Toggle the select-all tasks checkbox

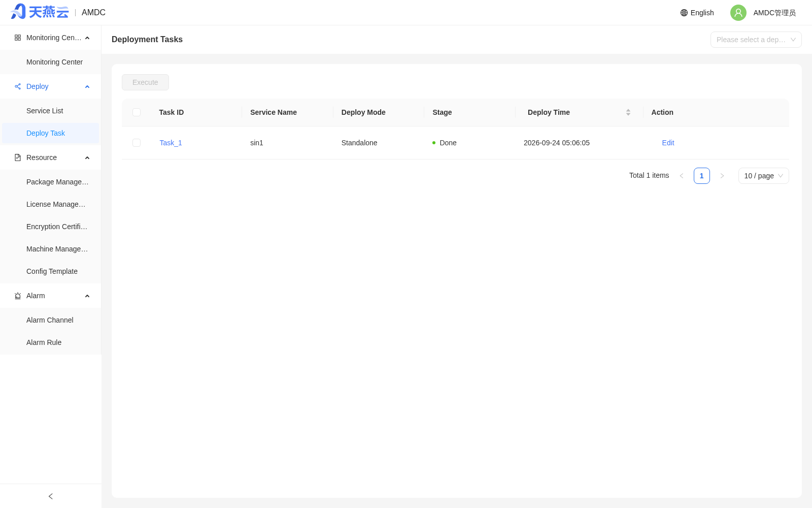[137, 112]
